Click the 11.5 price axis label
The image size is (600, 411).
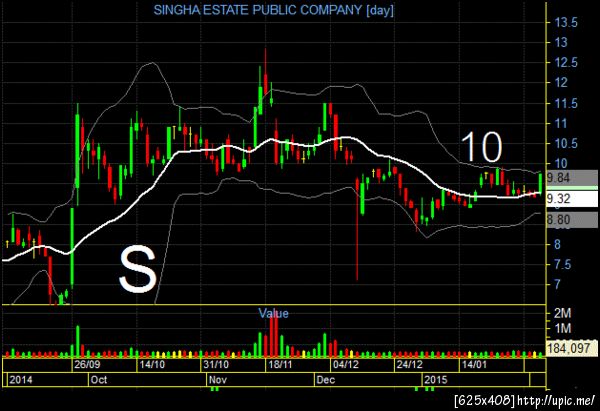pos(566,104)
